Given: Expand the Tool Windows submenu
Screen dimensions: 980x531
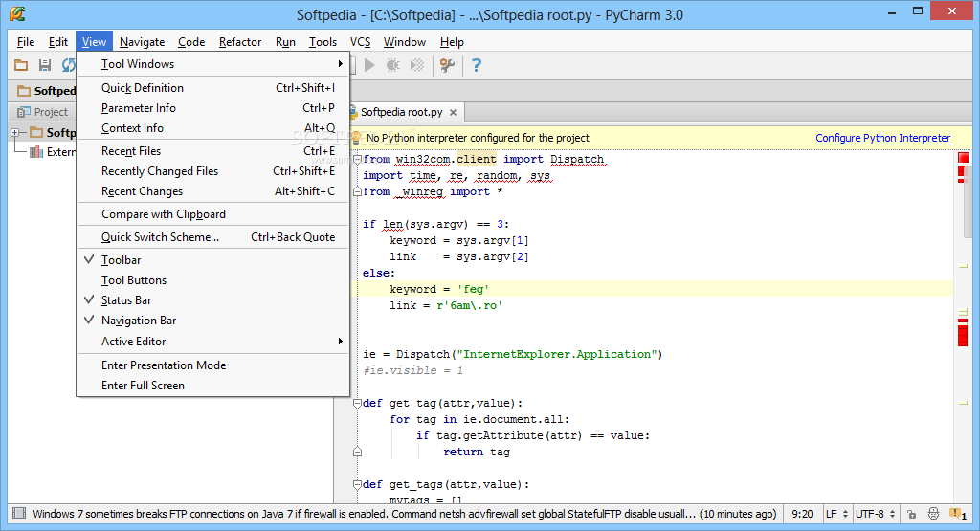Looking at the screenshot, I should pos(213,64).
